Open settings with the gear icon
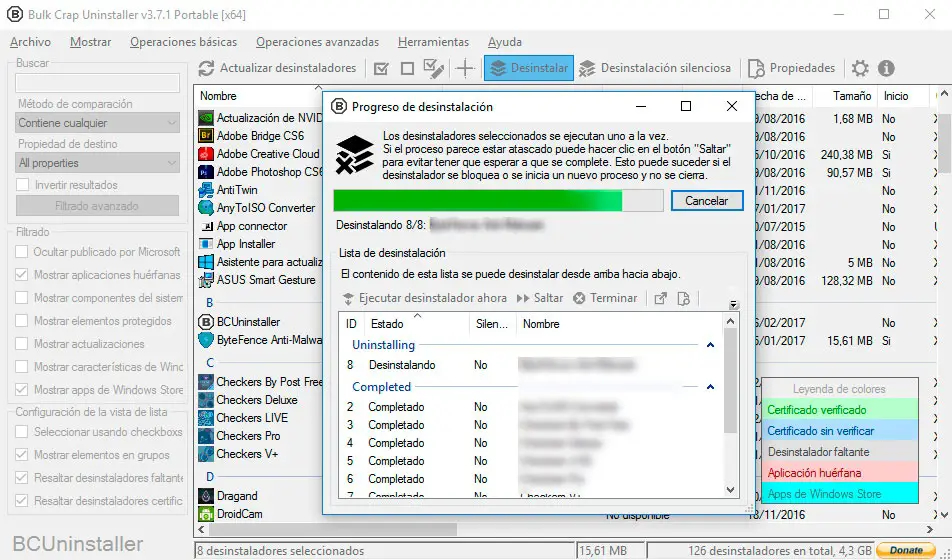The height and width of the screenshot is (560, 952). pyautogui.click(x=860, y=68)
